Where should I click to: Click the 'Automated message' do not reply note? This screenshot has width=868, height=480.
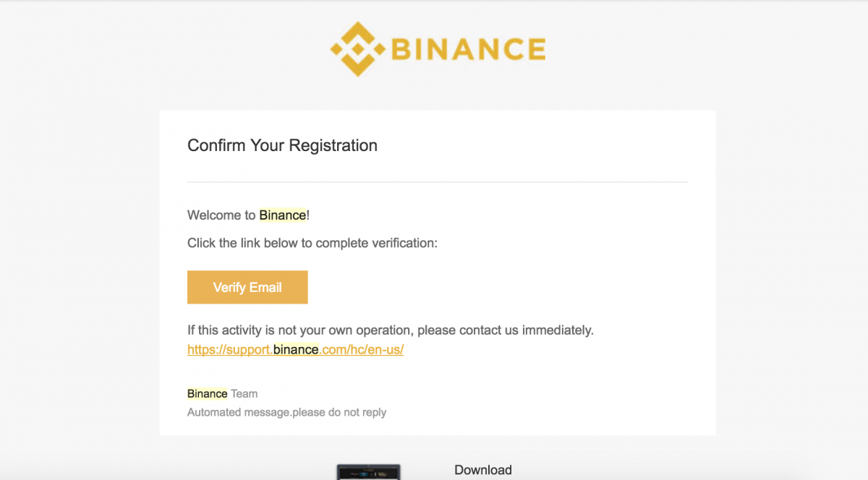(286, 412)
